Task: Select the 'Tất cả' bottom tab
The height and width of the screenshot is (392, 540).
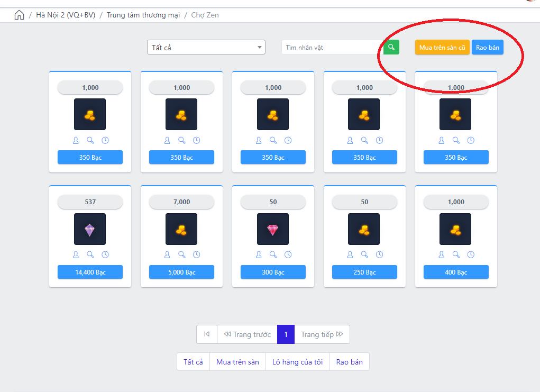Action: 193,362
